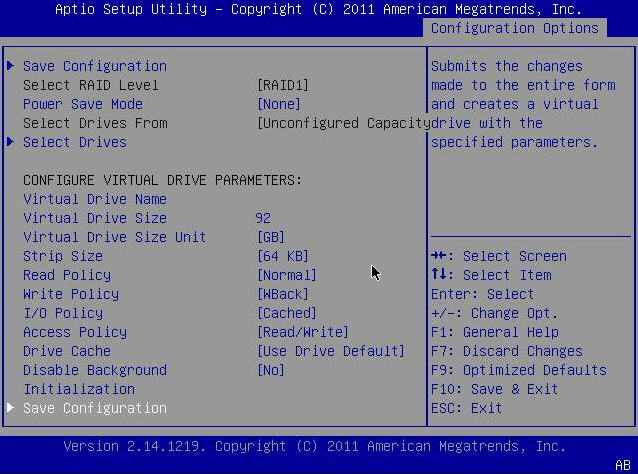The image size is (638, 474).
Task: Click the Access Policy label
Action: tap(75, 332)
